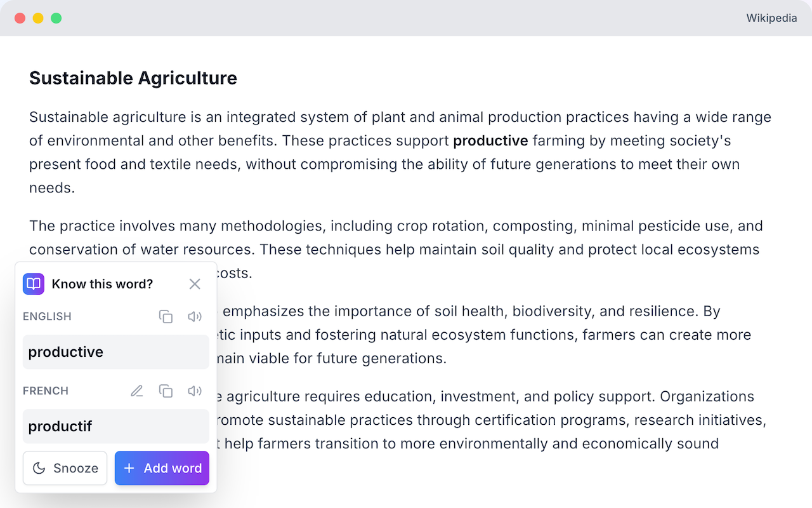Click the Wikipedia title label
This screenshot has height=508, width=812.
pos(771,18)
